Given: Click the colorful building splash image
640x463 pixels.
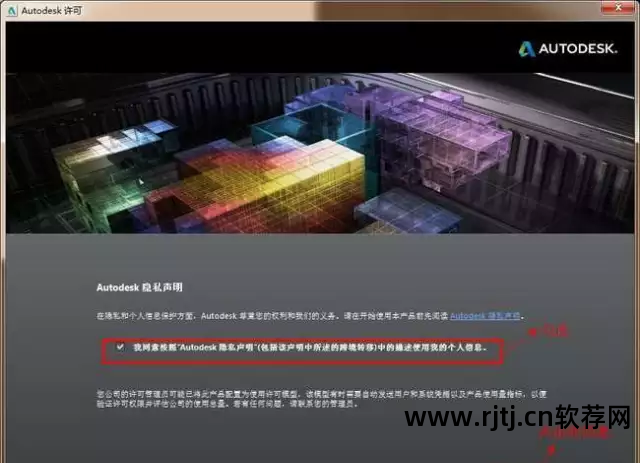Looking at the screenshot, I should coord(320,153).
